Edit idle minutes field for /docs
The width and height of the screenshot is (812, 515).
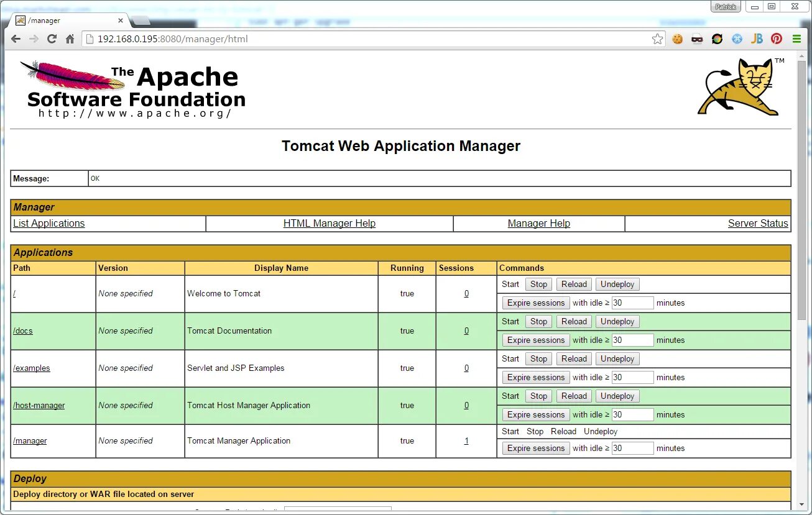(632, 340)
